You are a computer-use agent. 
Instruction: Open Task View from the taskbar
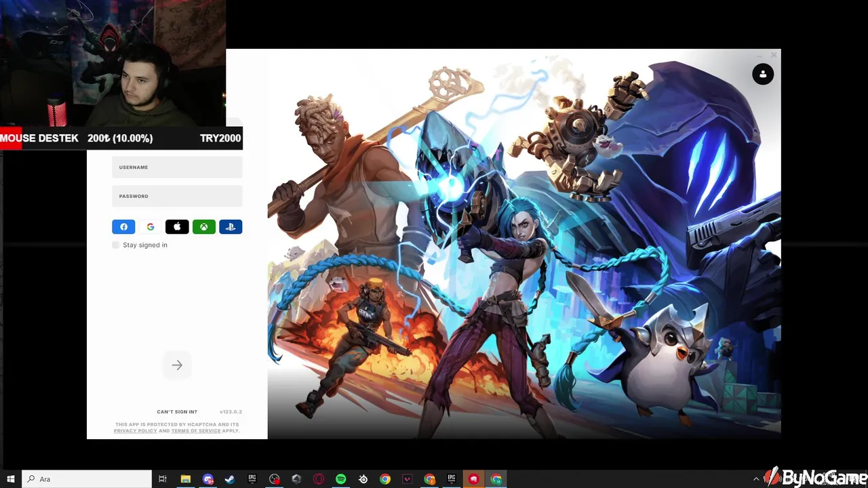(x=163, y=479)
